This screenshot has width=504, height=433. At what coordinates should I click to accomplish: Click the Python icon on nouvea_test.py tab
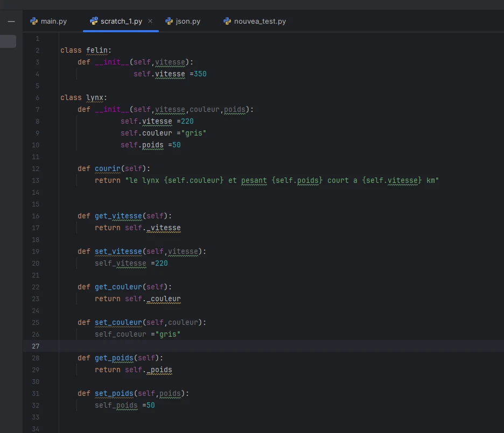click(227, 22)
